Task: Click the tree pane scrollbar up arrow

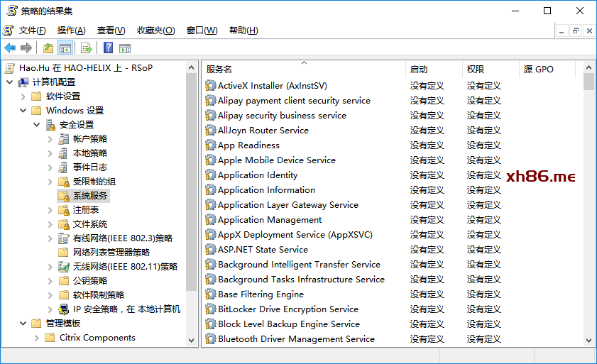Action: tap(192, 68)
